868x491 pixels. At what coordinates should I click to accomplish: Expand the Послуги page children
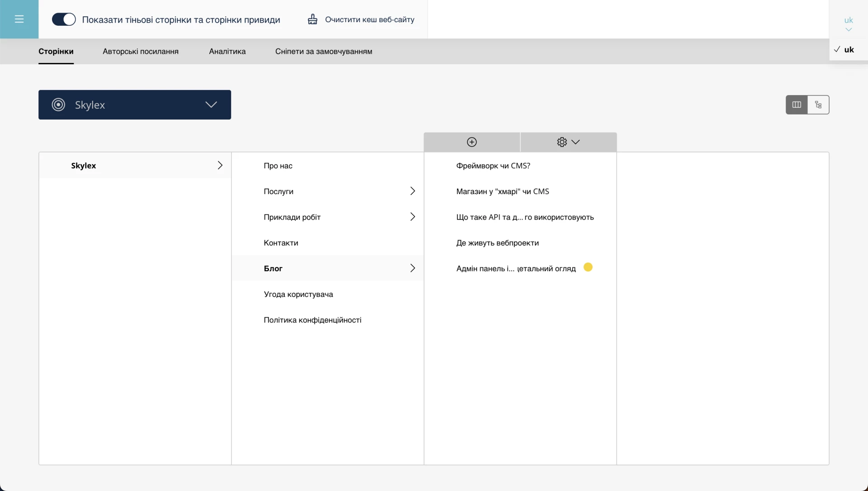(x=412, y=191)
